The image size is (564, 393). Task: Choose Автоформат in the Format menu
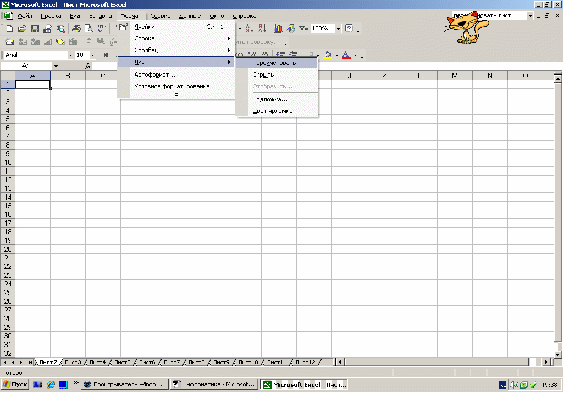pos(176,75)
